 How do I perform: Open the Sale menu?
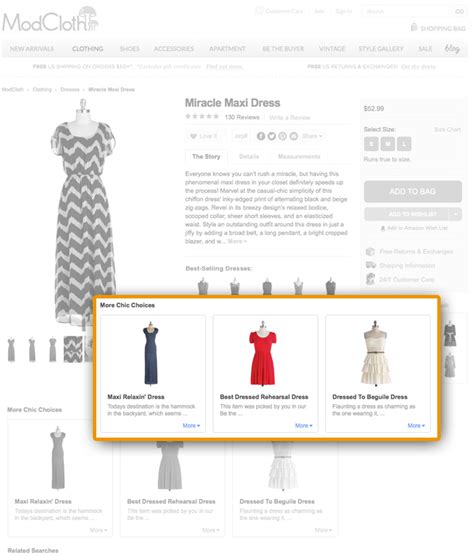click(425, 49)
